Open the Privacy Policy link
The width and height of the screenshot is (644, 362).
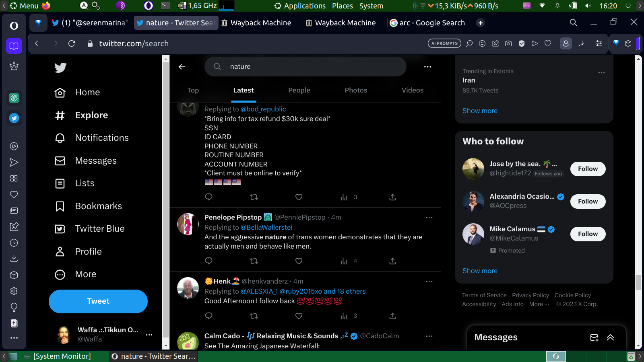[530, 295]
